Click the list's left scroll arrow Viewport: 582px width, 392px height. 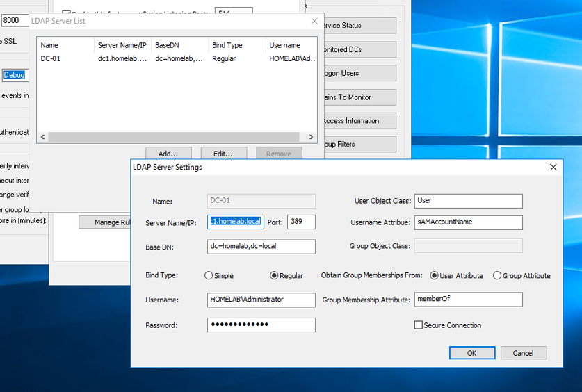tap(42, 138)
